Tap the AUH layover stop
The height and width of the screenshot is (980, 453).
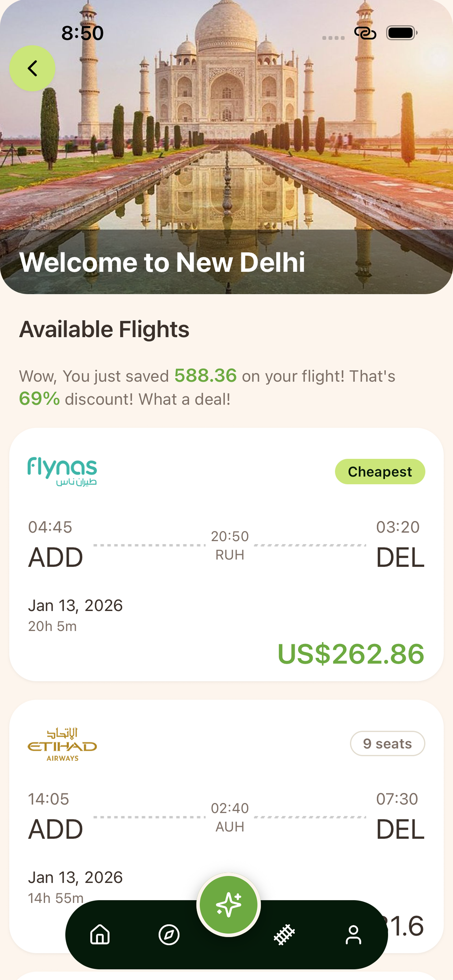click(229, 826)
